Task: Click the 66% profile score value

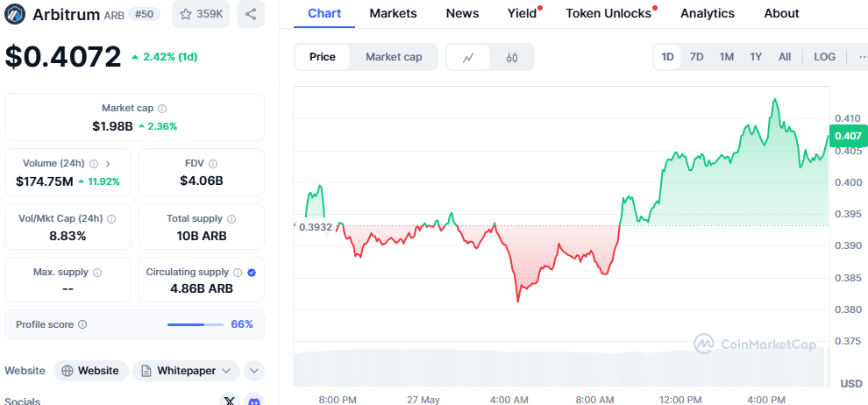Action: (242, 324)
